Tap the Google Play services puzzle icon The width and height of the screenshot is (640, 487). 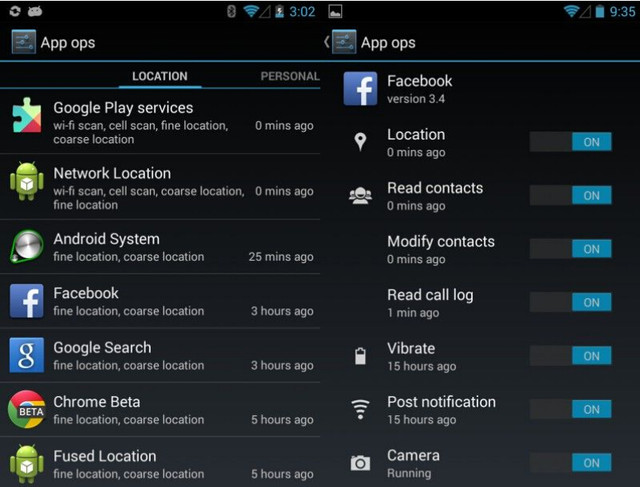[x=27, y=116]
